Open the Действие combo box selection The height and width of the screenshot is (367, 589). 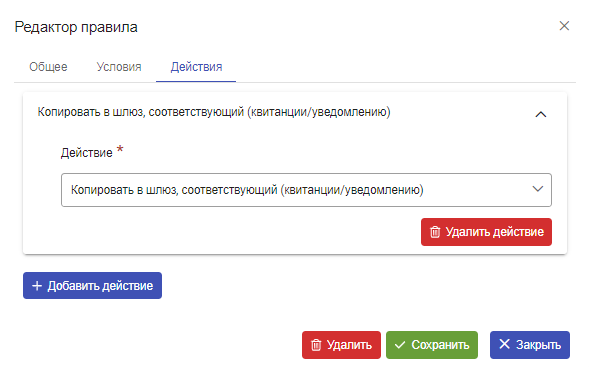(306, 190)
